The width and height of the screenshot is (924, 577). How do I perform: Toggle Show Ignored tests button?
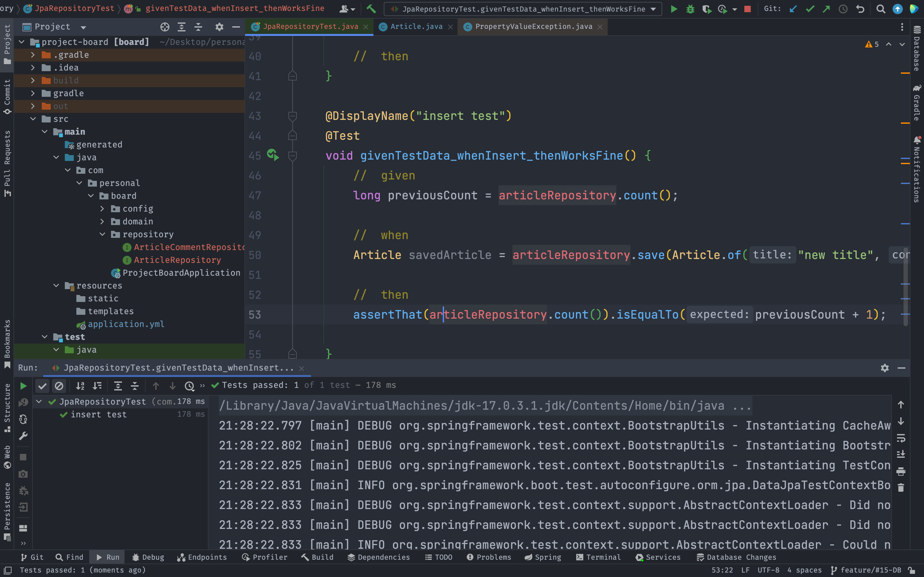pyautogui.click(x=59, y=386)
